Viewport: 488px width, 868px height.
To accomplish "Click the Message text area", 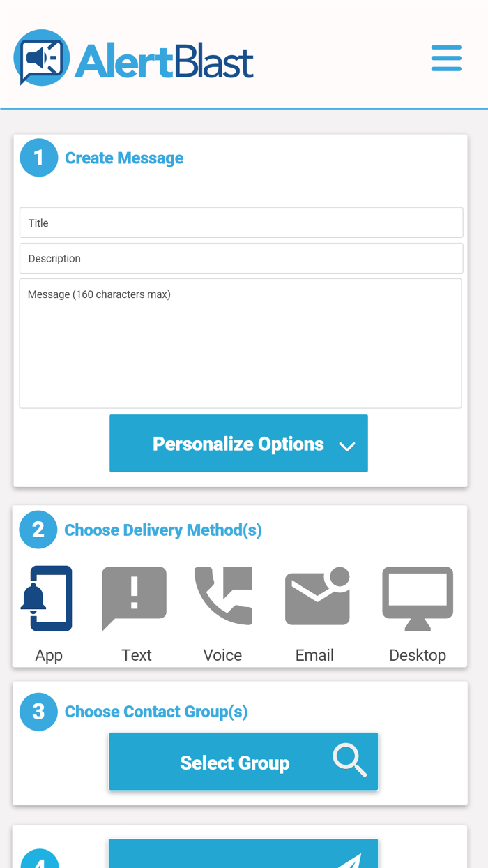I will coord(241,343).
